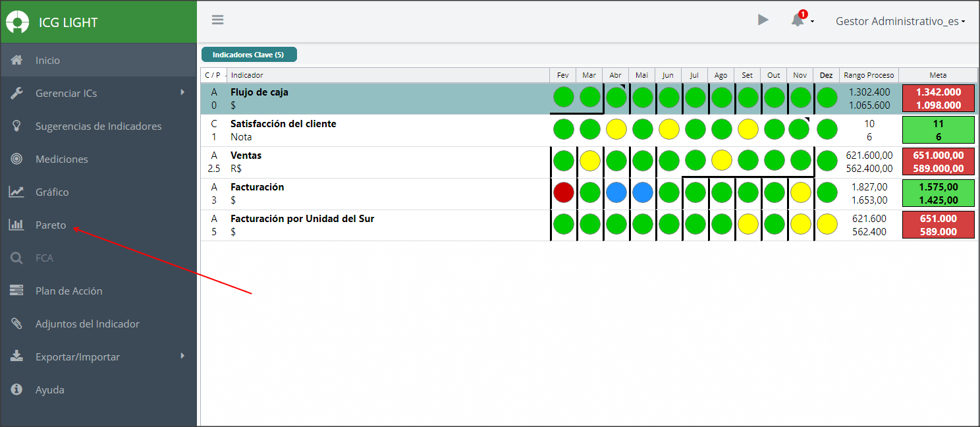Click the hamburger menu icon

217,20
